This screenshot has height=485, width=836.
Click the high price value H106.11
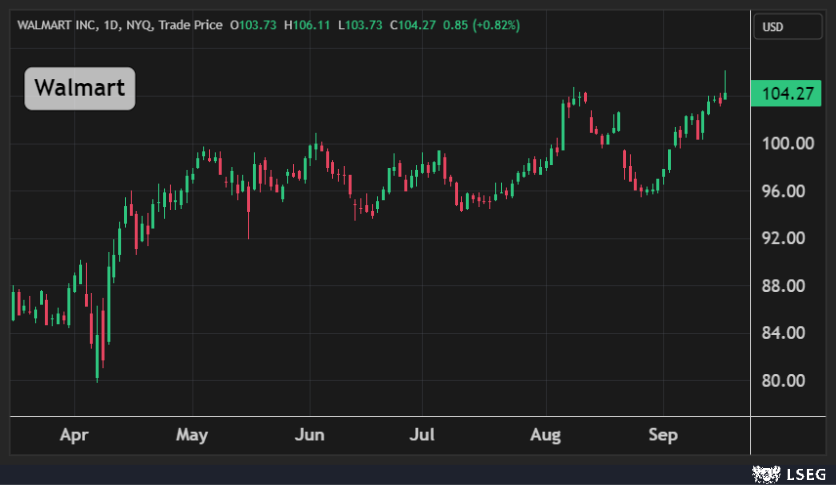[310, 24]
